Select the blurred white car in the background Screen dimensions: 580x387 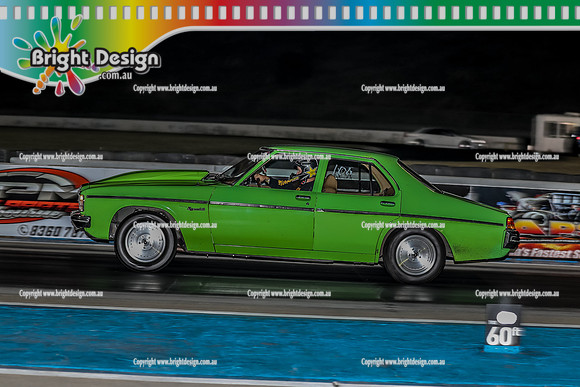(444, 138)
